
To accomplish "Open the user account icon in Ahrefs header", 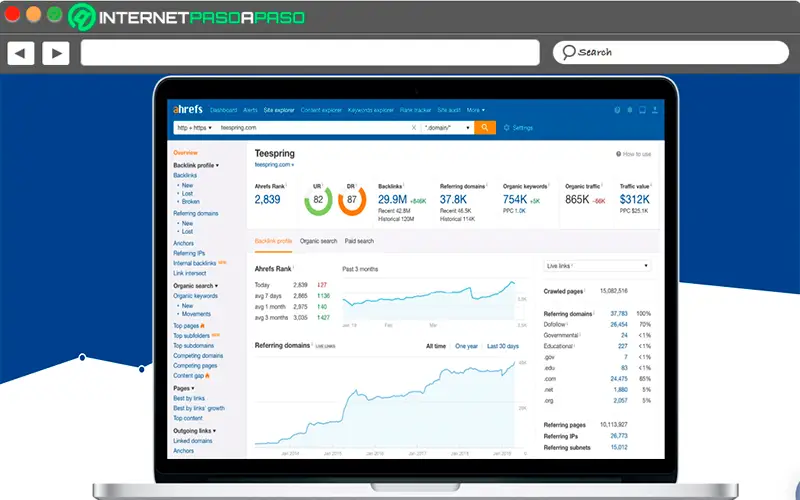I will point(655,110).
